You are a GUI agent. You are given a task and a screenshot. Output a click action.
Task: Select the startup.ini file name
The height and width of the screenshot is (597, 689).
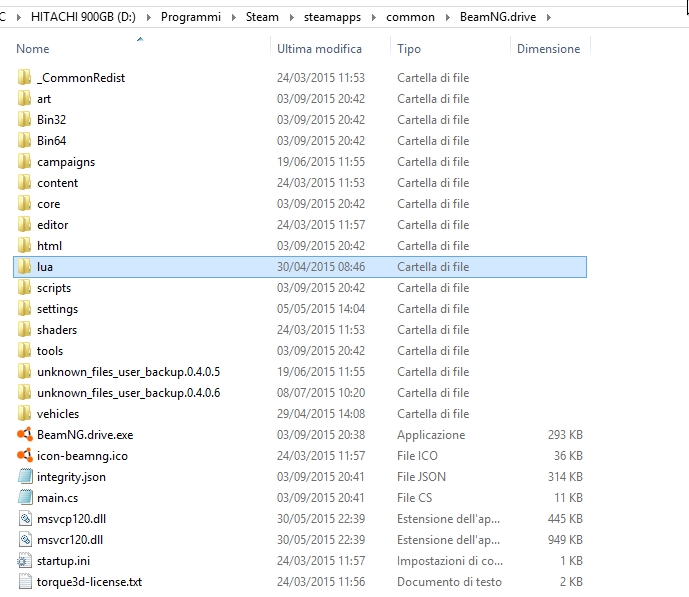(63, 561)
